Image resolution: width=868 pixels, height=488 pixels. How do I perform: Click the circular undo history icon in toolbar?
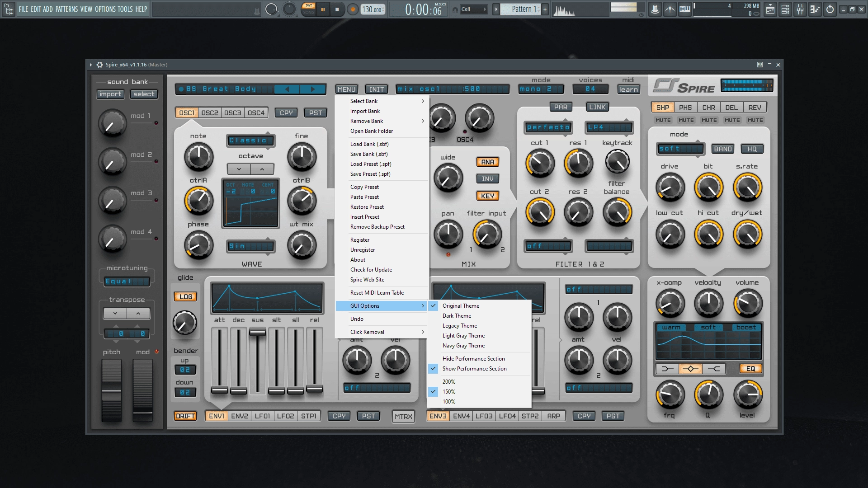point(830,9)
